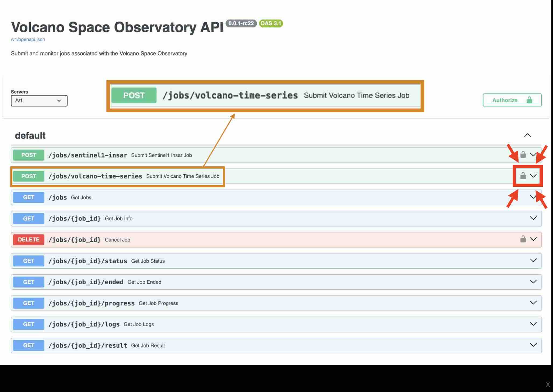Screen dimensions: 553x392
Task: Click the X icon at bottom right corner
Action: pos(548,384)
